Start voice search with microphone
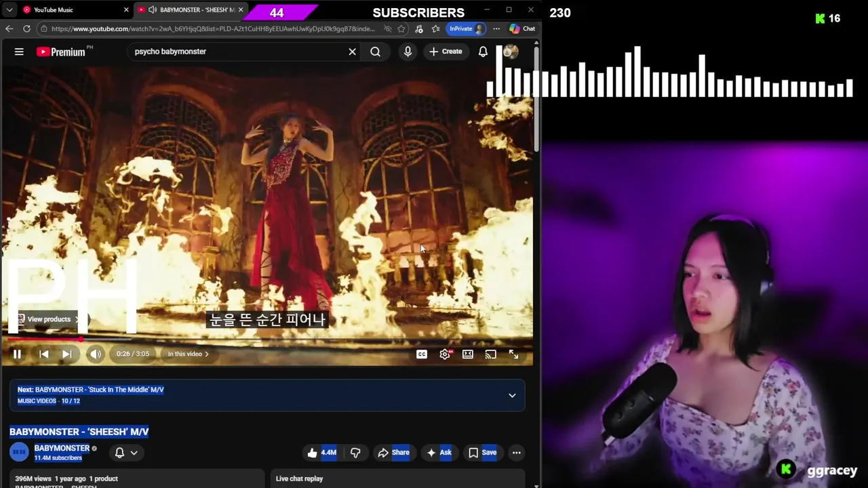The width and height of the screenshot is (868, 488). coord(408,52)
